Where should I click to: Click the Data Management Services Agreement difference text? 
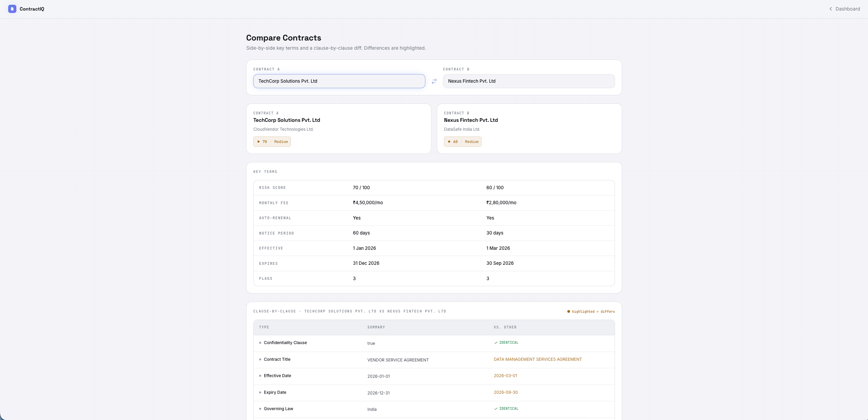pyautogui.click(x=538, y=359)
